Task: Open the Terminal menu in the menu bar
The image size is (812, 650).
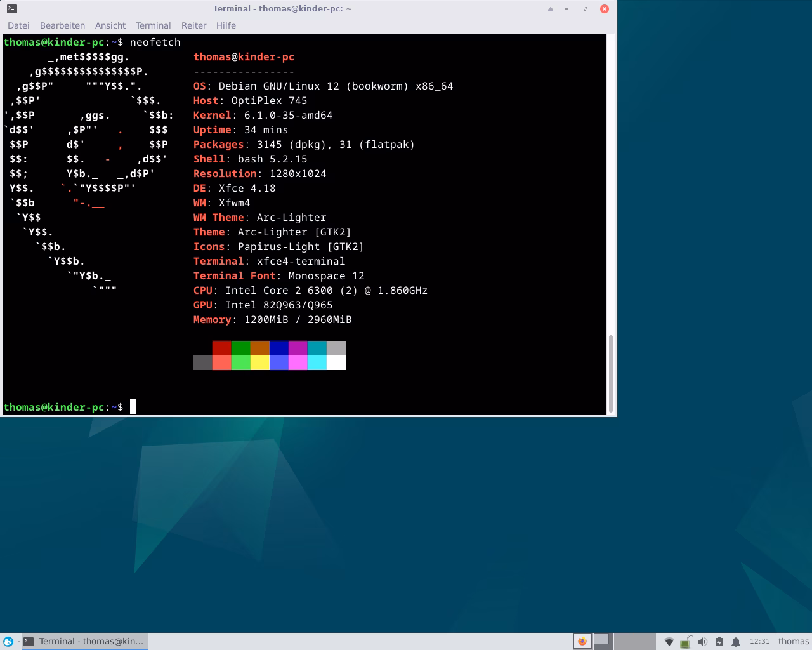Action: (153, 25)
